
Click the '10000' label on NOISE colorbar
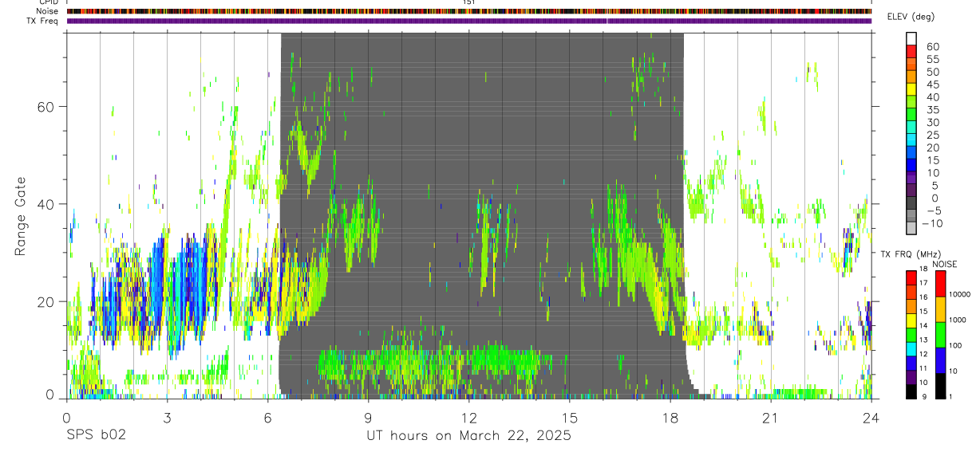[961, 294]
